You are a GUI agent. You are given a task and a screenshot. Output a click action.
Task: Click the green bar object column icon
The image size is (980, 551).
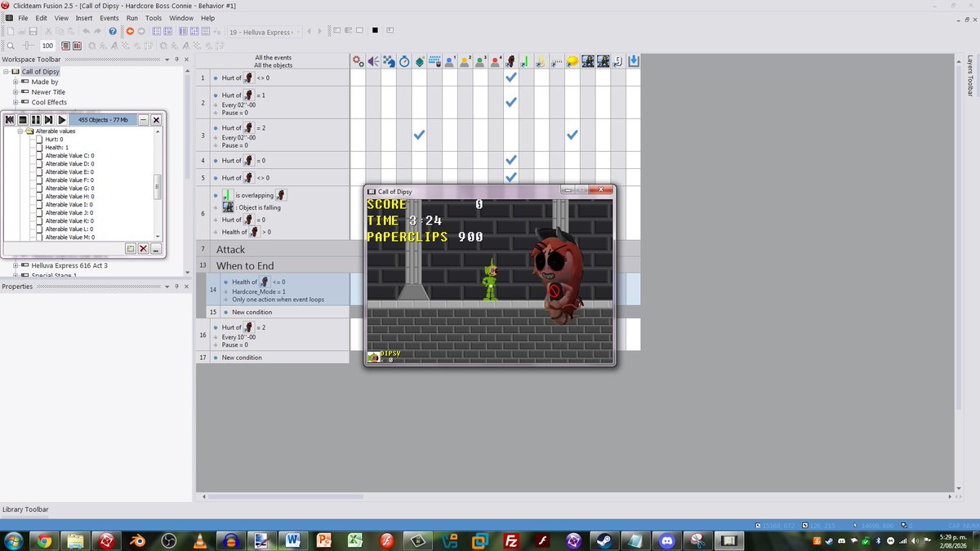(x=526, y=61)
